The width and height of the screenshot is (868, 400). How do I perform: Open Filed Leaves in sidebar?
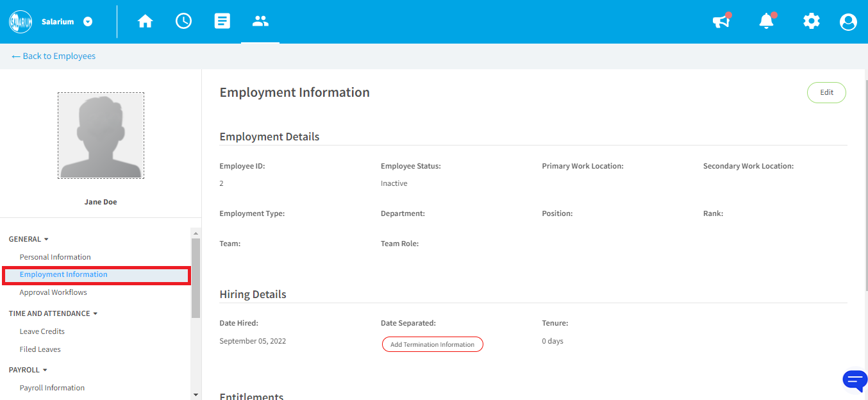(40, 349)
